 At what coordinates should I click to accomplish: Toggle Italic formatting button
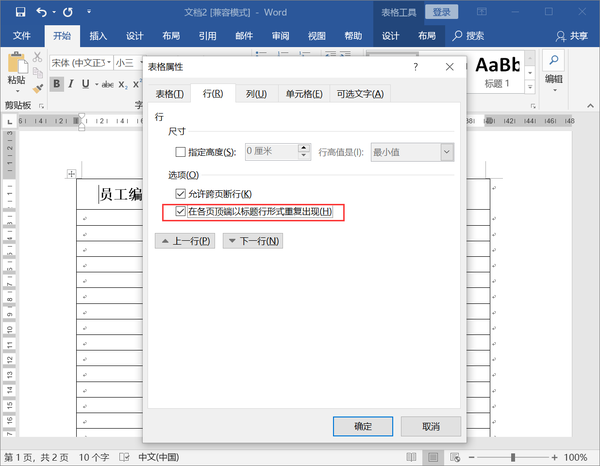point(71,84)
